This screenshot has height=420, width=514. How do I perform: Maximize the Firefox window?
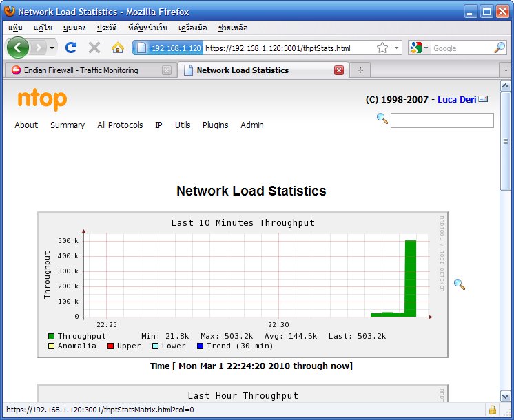[x=487, y=12]
